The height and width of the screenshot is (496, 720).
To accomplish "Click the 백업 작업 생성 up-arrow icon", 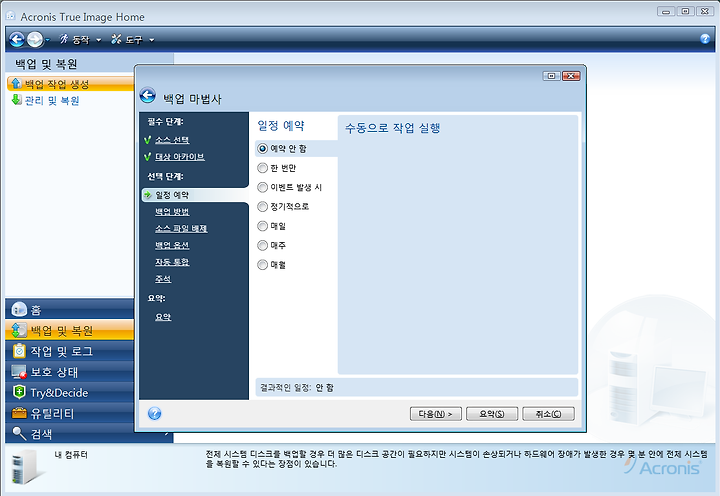I will pyautogui.click(x=17, y=84).
